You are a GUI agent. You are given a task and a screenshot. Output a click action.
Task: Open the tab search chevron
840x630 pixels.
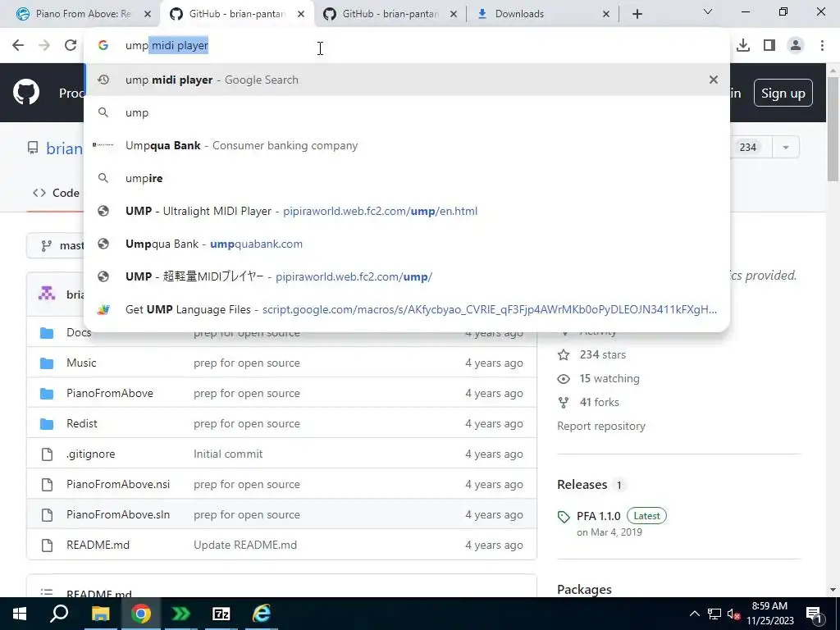coord(708,11)
